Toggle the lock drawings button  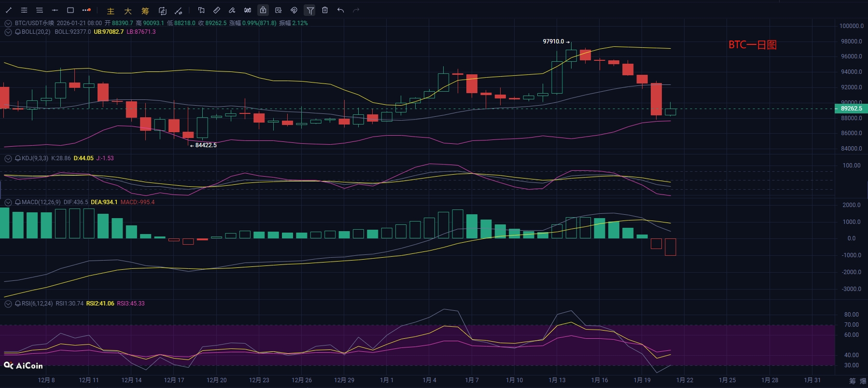[x=263, y=10]
